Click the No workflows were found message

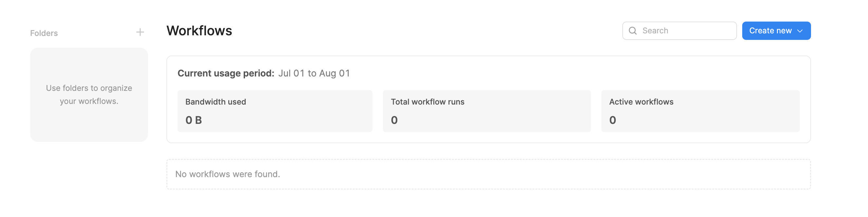[227, 174]
